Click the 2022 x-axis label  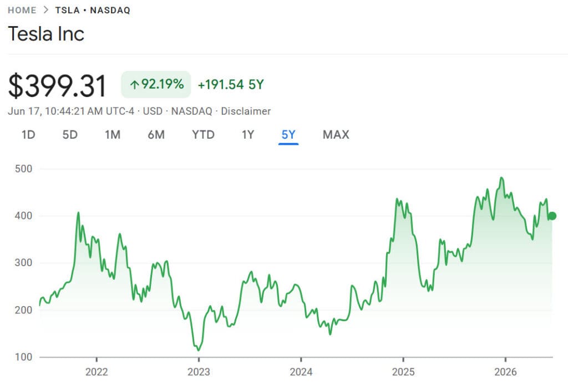(x=97, y=371)
